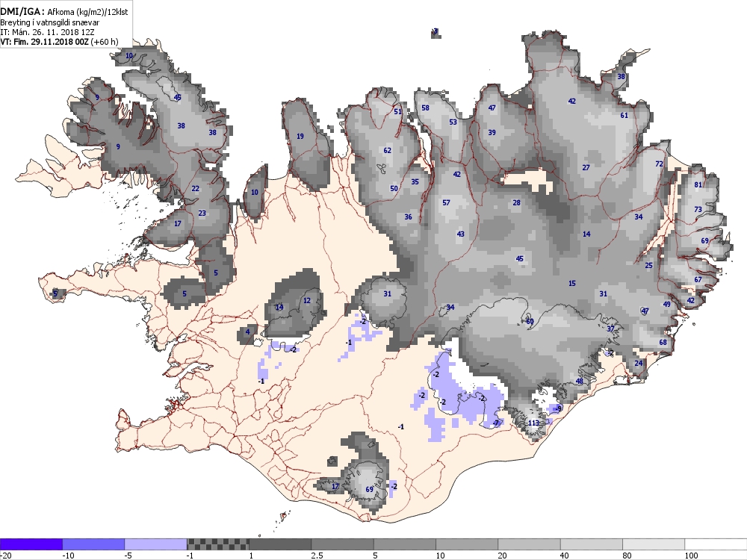Click the 'IT: Mán. 26. 11. 2018 12Z' line

coord(48,32)
